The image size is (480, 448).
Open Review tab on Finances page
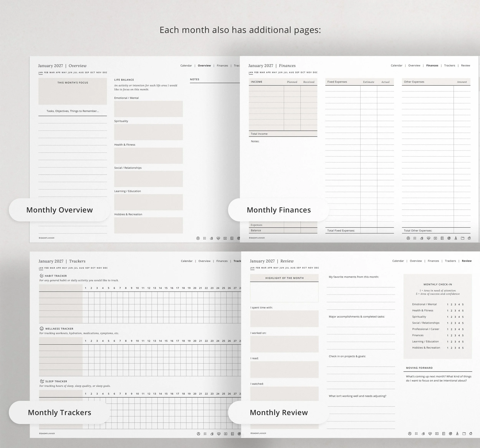[466, 65]
